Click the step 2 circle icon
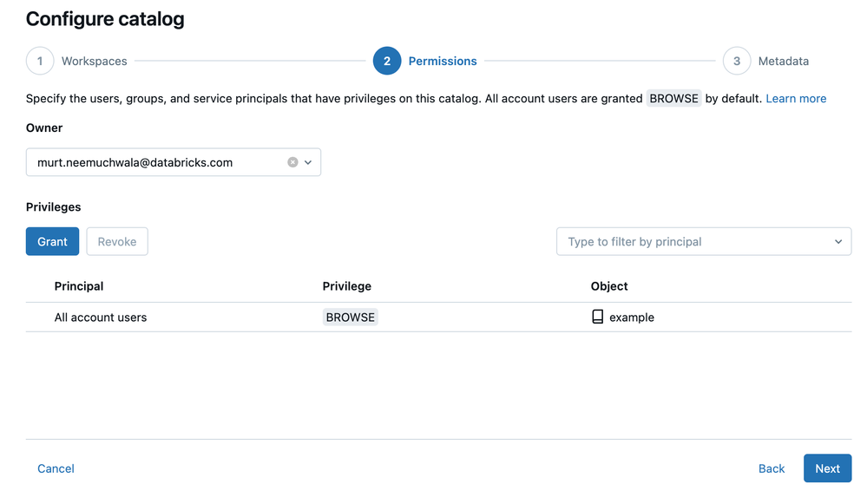Screen dimensions: 867x504 (x=387, y=62)
